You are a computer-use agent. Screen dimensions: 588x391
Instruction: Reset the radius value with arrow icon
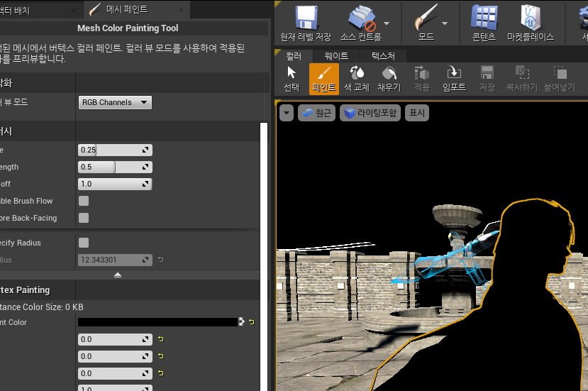click(161, 259)
